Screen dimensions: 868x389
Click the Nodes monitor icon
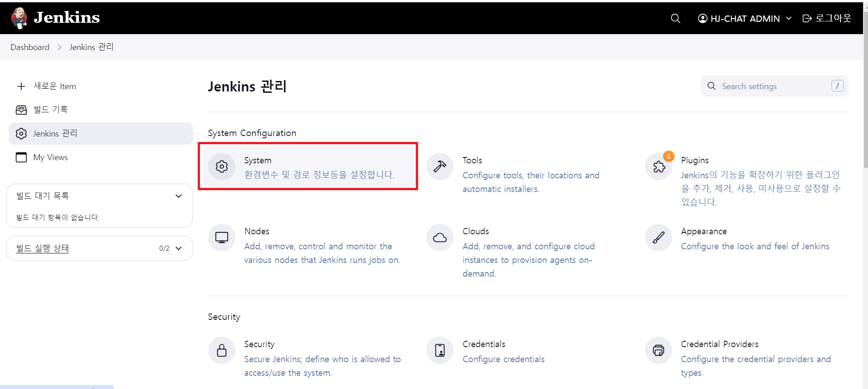point(222,237)
